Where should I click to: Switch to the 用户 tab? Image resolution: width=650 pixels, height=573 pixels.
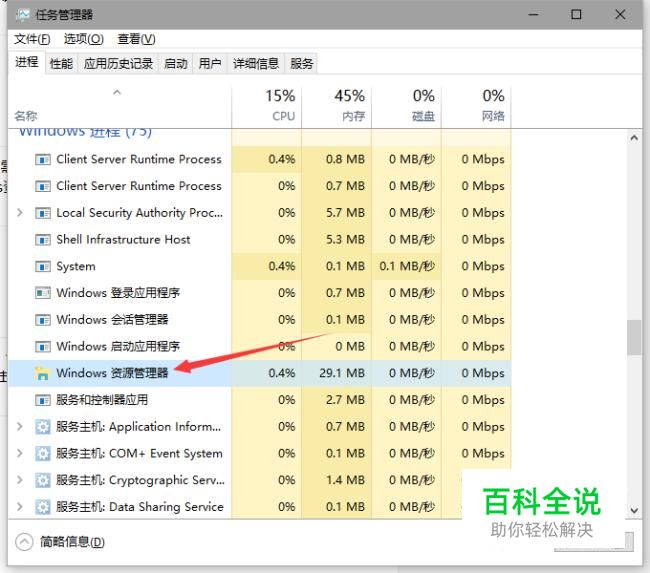(210, 64)
